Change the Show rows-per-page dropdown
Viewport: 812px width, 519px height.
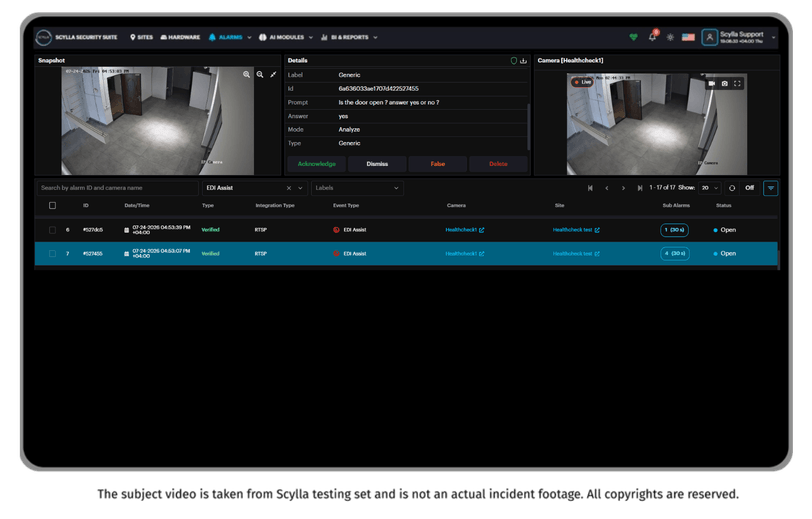(710, 188)
